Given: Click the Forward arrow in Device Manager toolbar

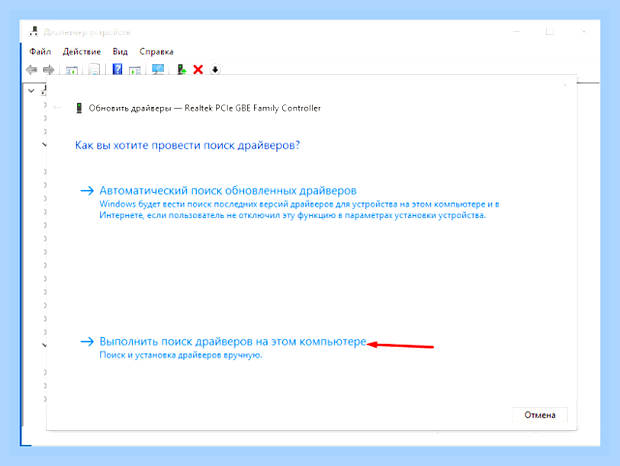Looking at the screenshot, I should click(x=49, y=70).
